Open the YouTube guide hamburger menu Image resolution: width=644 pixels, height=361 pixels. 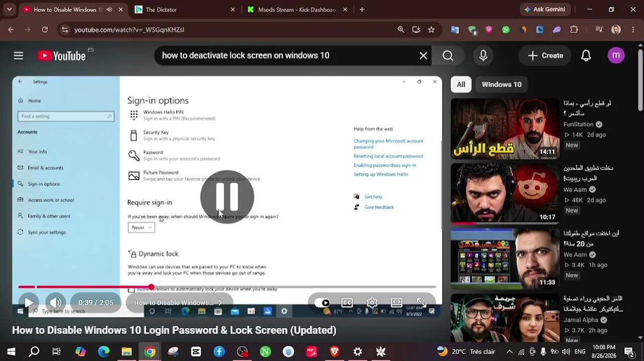point(19,56)
